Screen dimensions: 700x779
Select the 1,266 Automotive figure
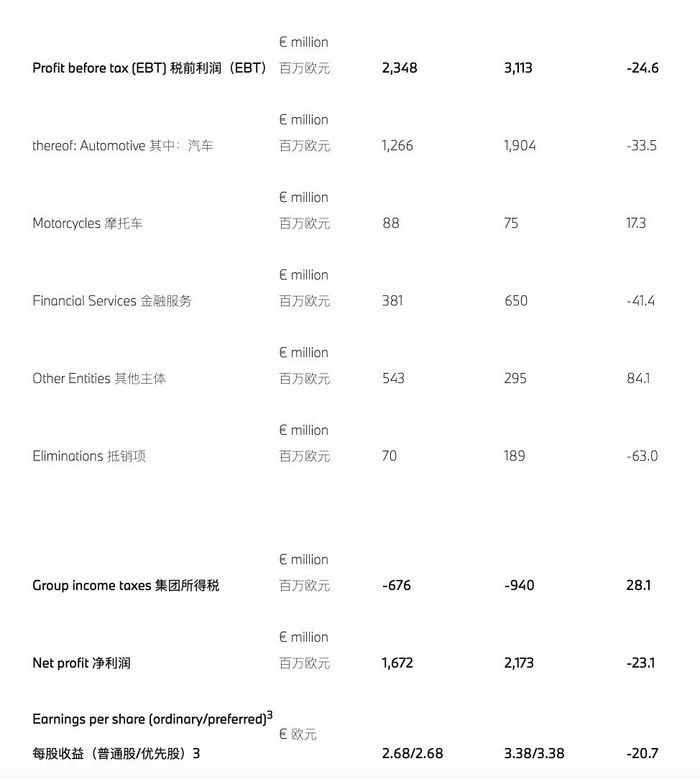pos(397,146)
